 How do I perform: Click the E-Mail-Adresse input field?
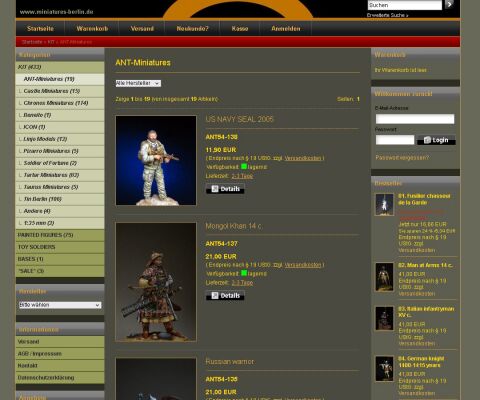415,119
